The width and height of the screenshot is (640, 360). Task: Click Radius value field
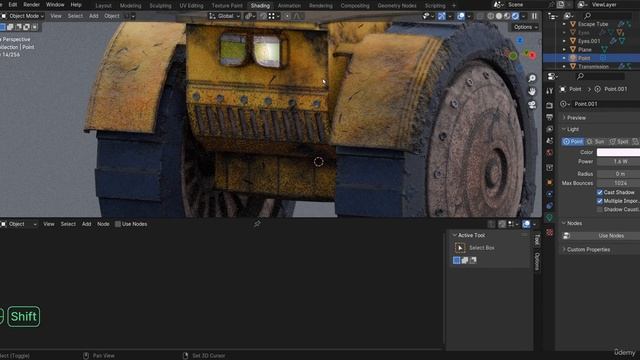click(x=618, y=174)
